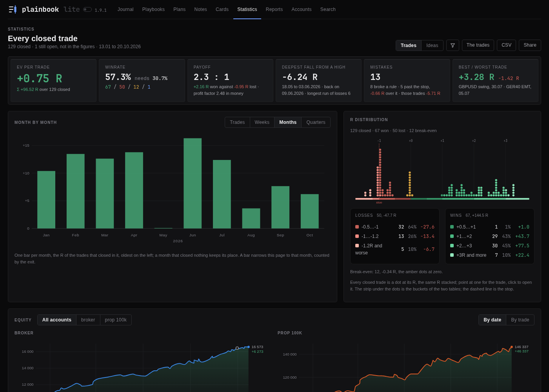Select the Months chart grouping
Image resolution: width=549 pixels, height=392 pixels.
tap(288, 122)
